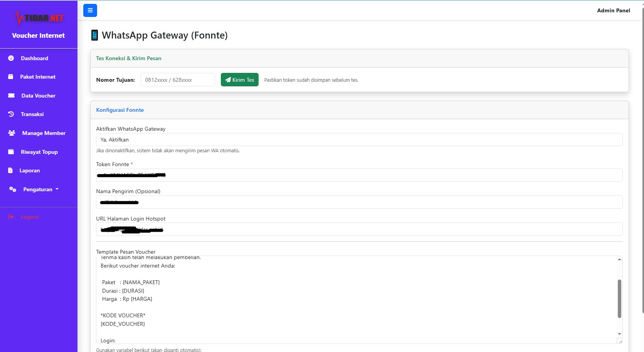This screenshot has height=352, width=644.
Task: Click the Admin Panel label
Action: point(614,10)
